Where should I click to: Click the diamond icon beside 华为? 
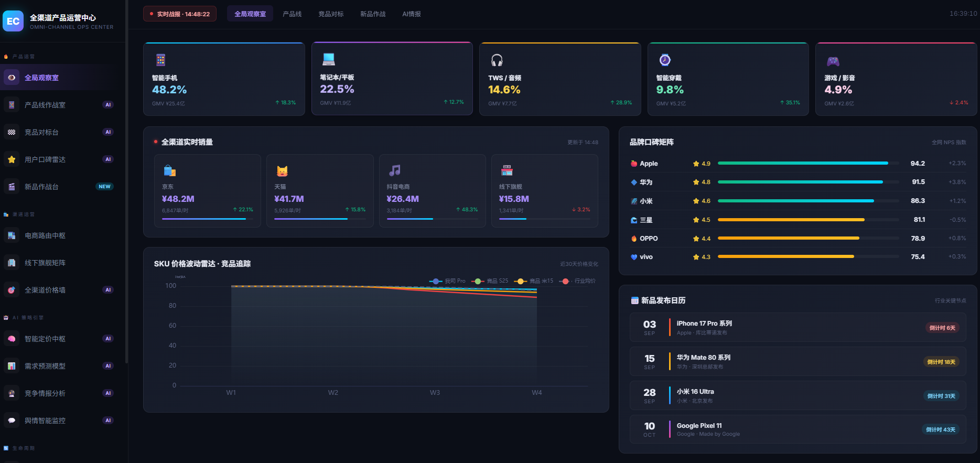click(634, 182)
